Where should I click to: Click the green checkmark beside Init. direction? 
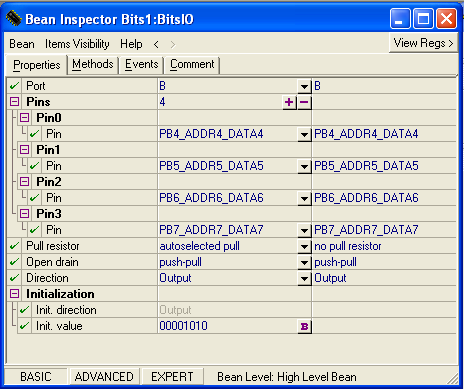pyautogui.click(x=24, y=310)
